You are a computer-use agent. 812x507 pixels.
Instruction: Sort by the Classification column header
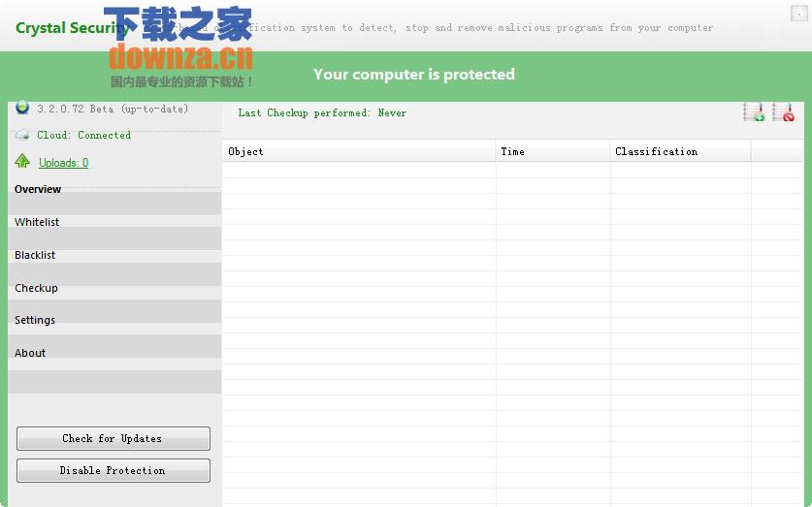tap(680, 151)
